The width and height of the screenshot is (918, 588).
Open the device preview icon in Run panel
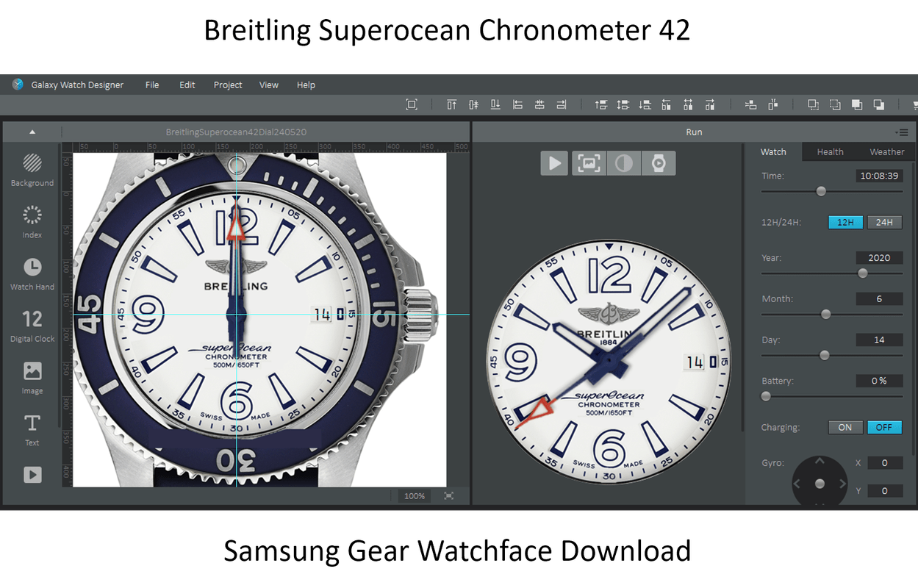(658, 162)
